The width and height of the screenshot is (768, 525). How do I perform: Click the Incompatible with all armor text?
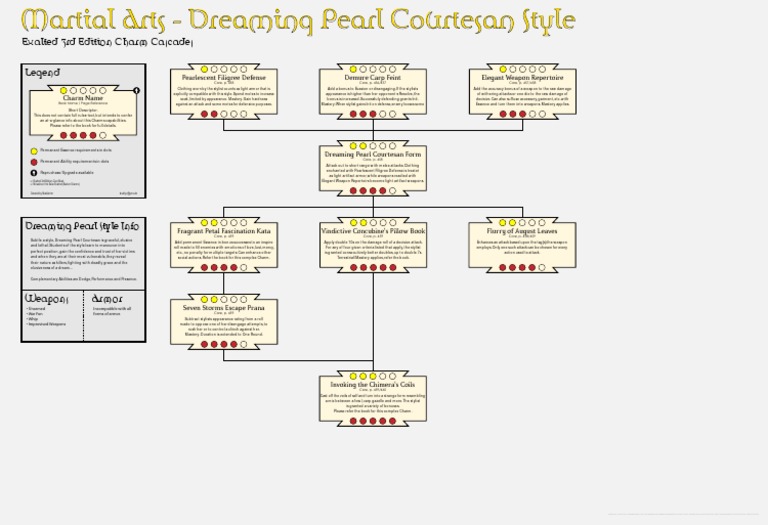point(112,311)
